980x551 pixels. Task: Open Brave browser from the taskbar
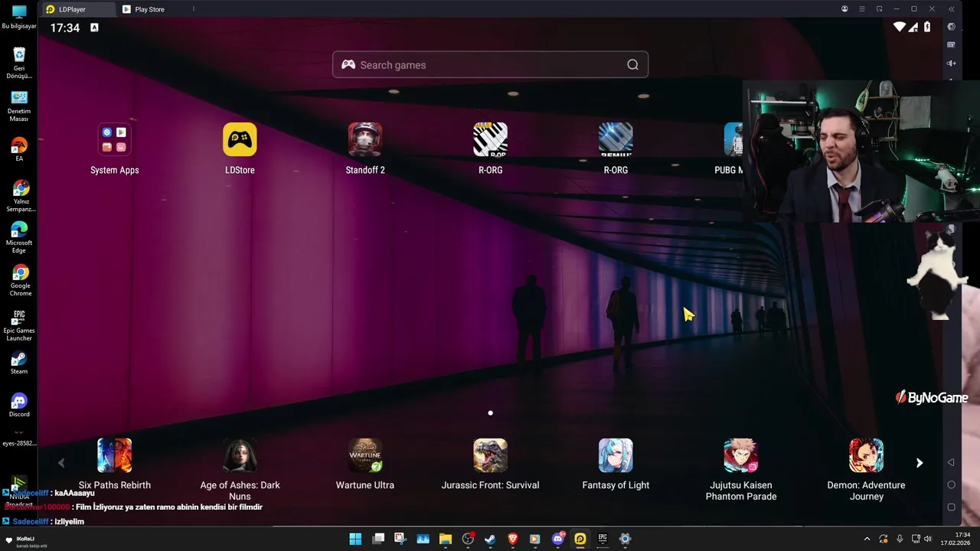click(513, 539)
